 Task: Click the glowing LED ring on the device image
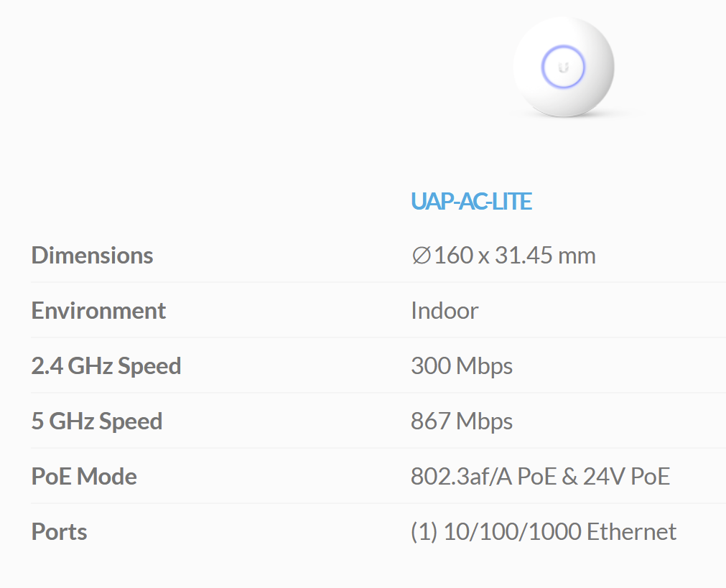tap(563, 67)
